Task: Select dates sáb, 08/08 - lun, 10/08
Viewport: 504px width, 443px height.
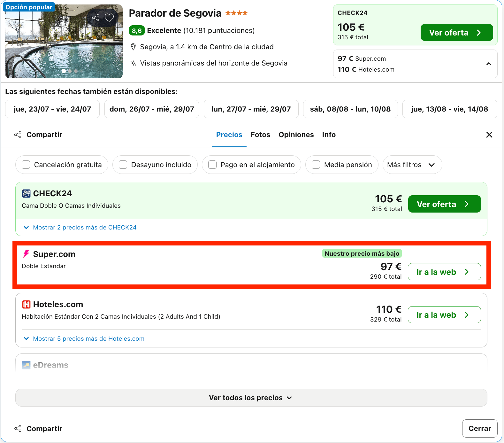Action: point(350,109)
